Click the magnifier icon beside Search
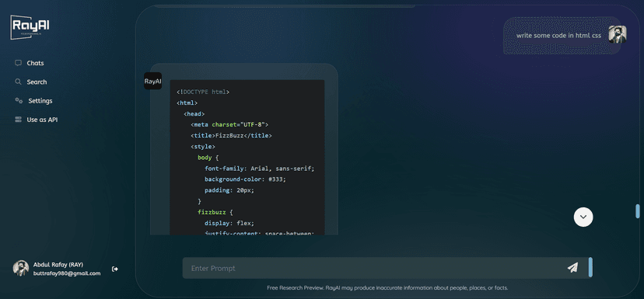The height and width of the screenshot is (299, 644). 18,82
